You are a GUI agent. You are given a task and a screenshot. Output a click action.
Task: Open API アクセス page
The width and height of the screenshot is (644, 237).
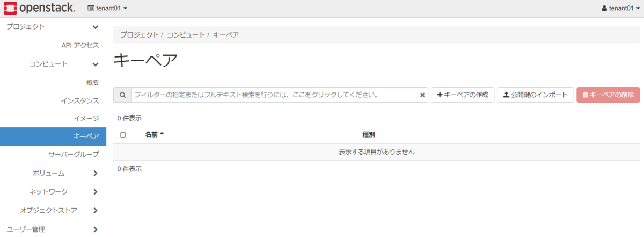click(x=80, y=46)
